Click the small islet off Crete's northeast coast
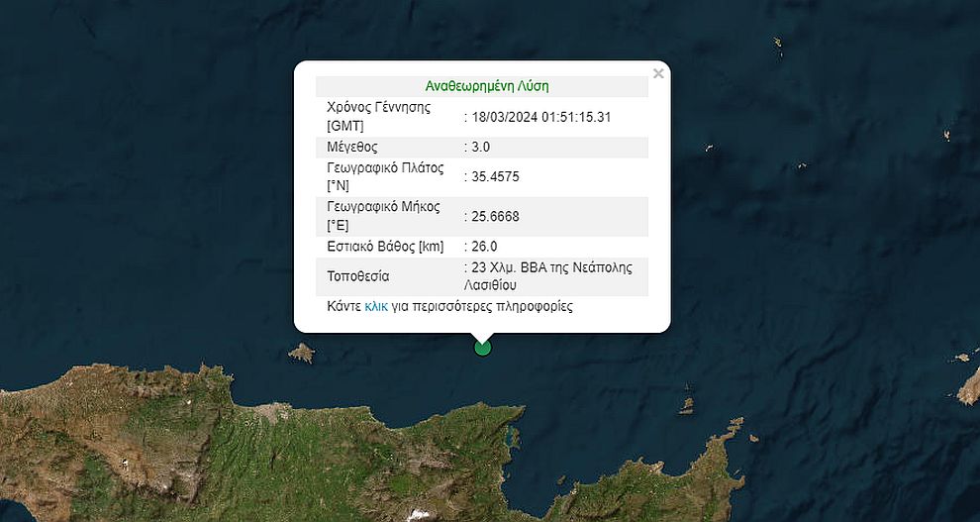This screenshot has height=522, width=980. [687, 406]
